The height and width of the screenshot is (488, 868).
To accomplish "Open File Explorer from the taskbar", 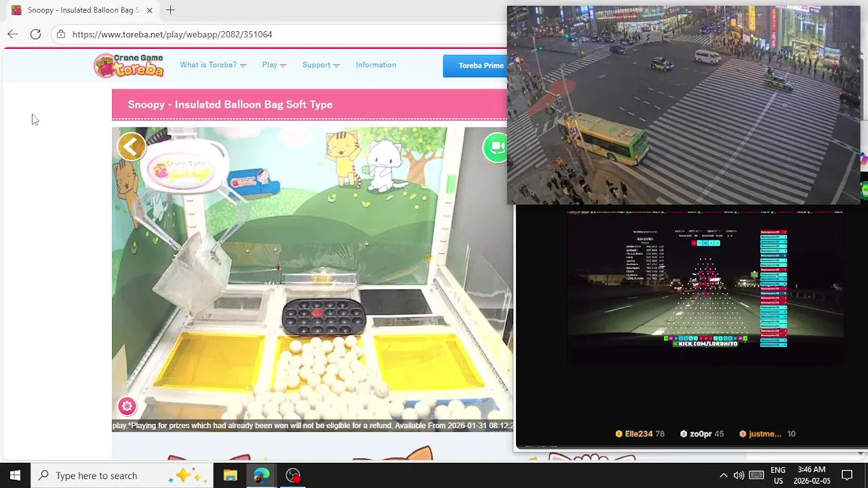I will point(230,475).
